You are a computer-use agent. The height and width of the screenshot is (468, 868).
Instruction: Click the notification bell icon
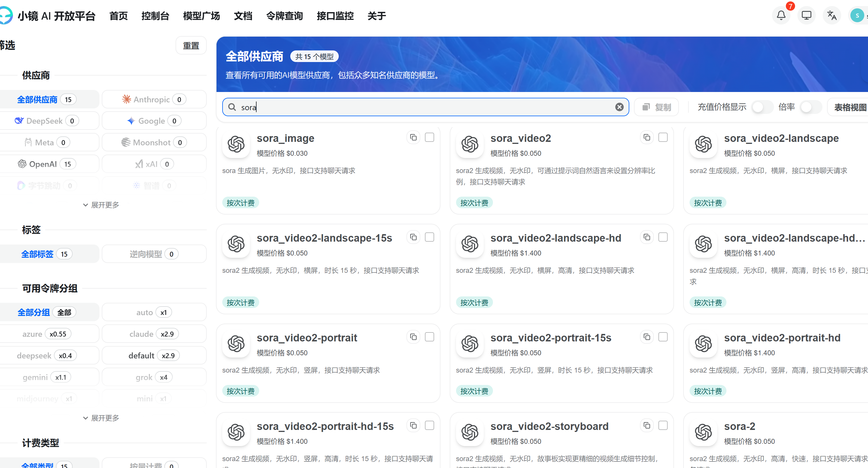pos(781,15)
